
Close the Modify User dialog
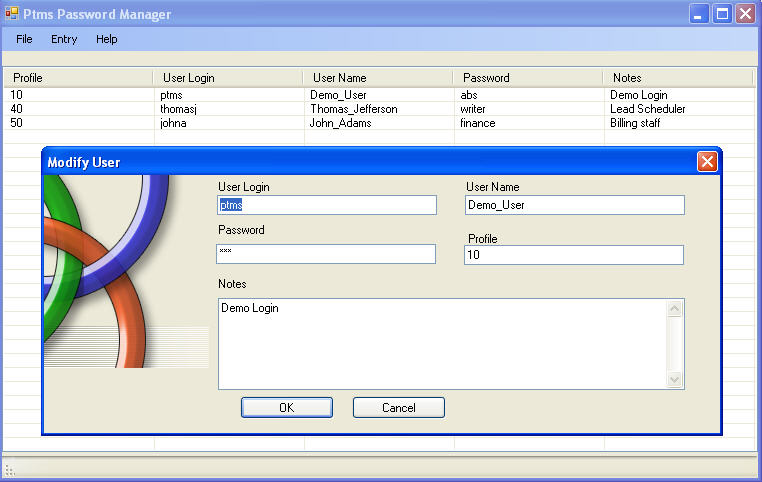[x=707, y=162]
